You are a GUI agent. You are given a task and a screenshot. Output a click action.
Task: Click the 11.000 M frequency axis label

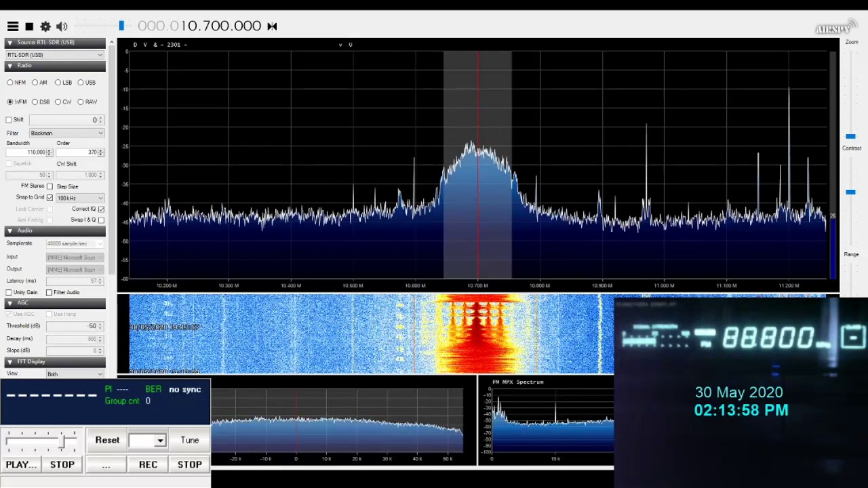(664, 286)
